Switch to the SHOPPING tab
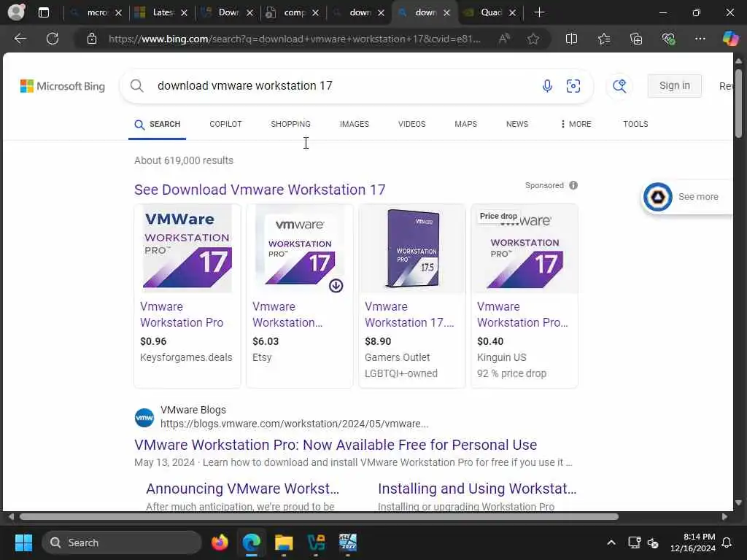 290,124
